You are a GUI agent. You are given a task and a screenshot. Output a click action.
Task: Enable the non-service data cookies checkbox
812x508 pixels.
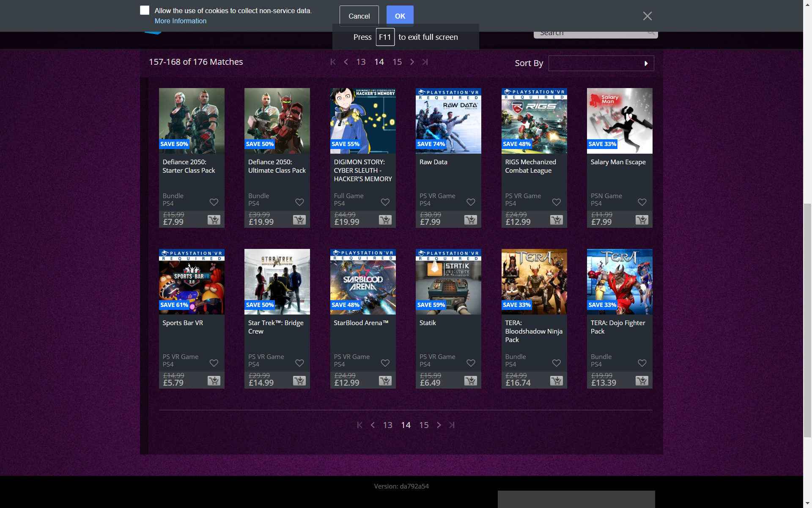(x=145, y=11)
